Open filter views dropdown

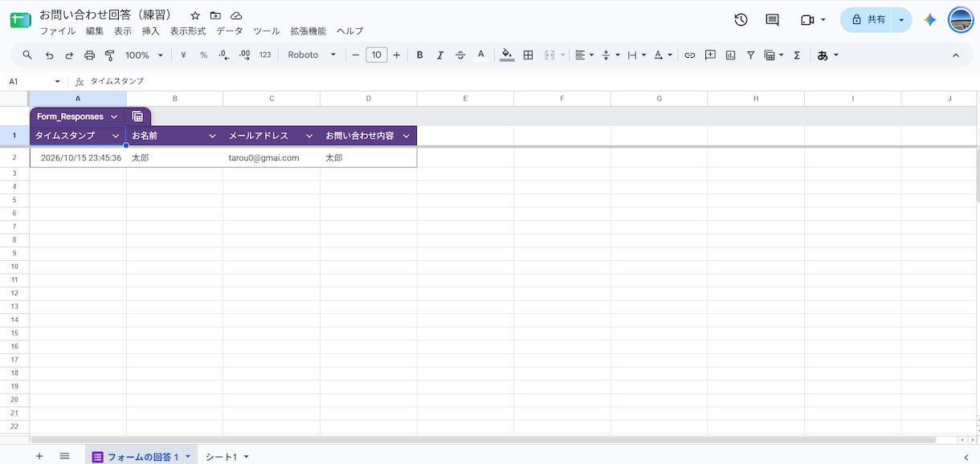click(774, 55)
